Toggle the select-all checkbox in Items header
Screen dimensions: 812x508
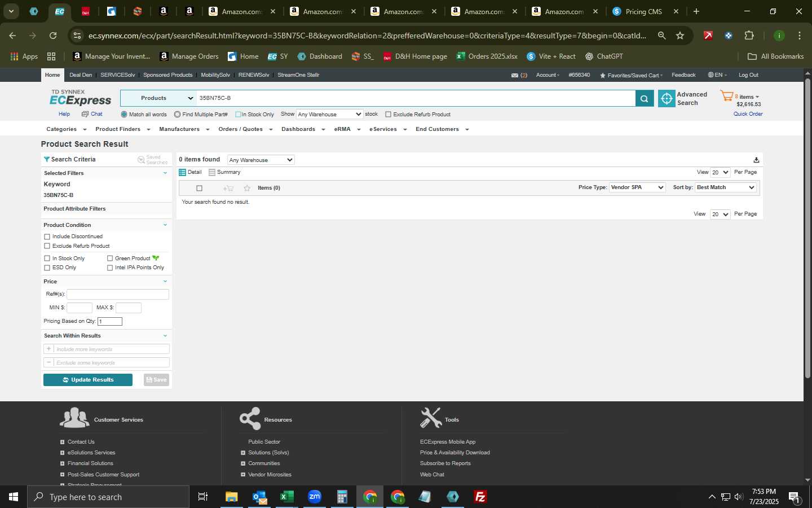(x=199, y=188)
